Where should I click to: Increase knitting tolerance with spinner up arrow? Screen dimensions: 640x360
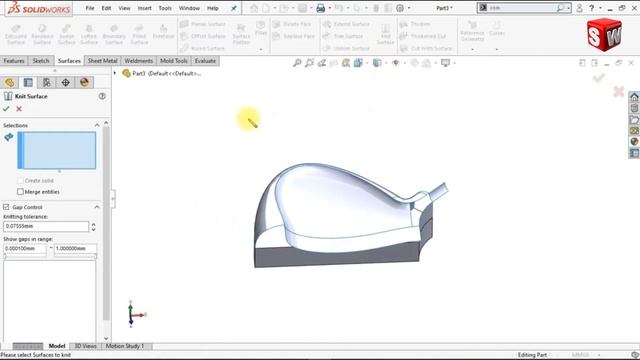[x=93, y=224]
